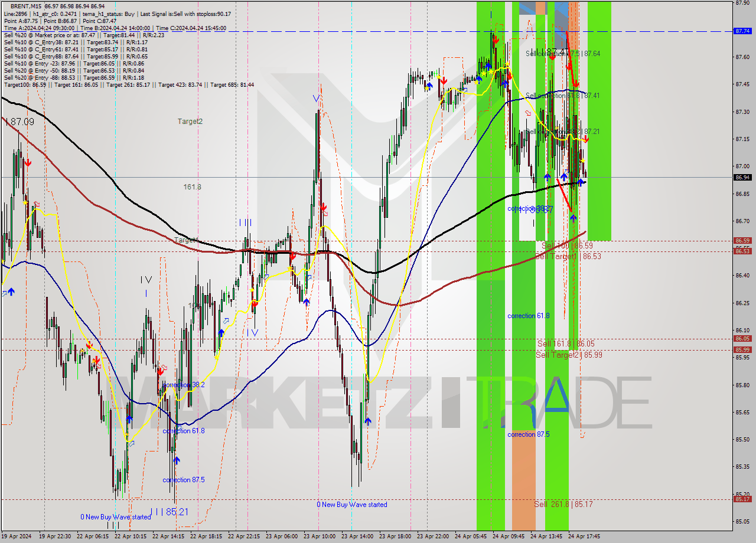Select the current price tag 86.94

[x=742, y=177]
